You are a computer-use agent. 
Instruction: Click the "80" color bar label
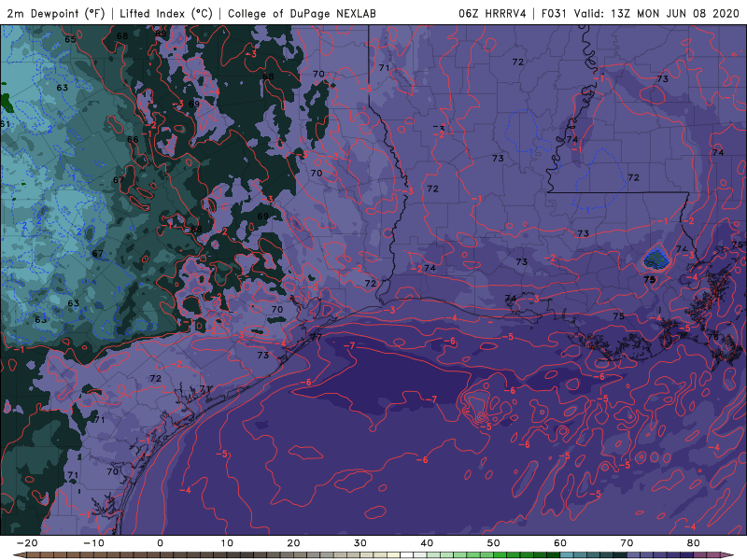coord(694,543)
